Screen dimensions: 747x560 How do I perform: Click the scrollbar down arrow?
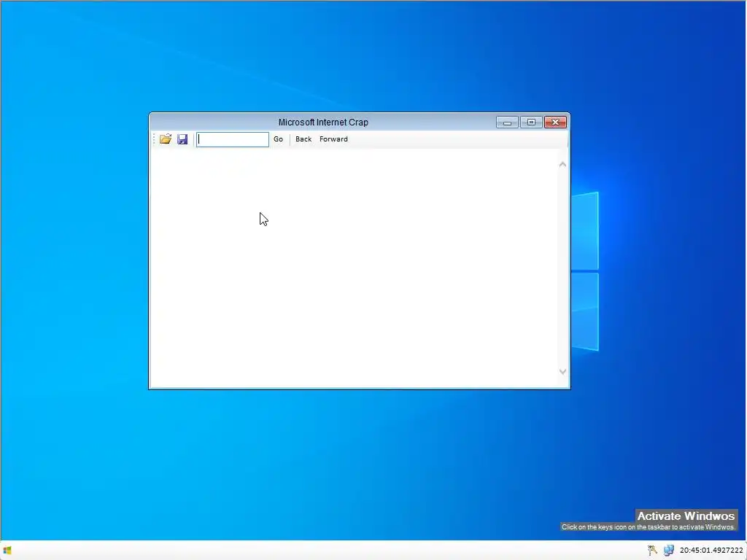[x=562, y=371]
